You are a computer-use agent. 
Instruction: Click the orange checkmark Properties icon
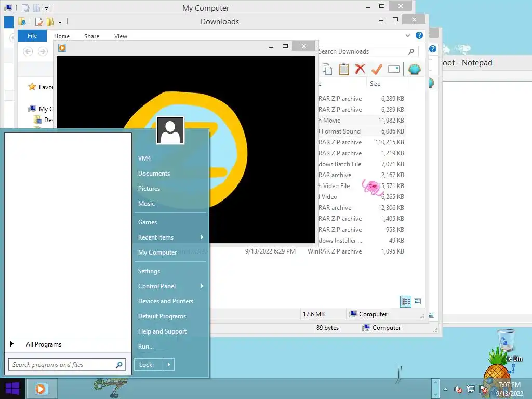click(377, 69)
